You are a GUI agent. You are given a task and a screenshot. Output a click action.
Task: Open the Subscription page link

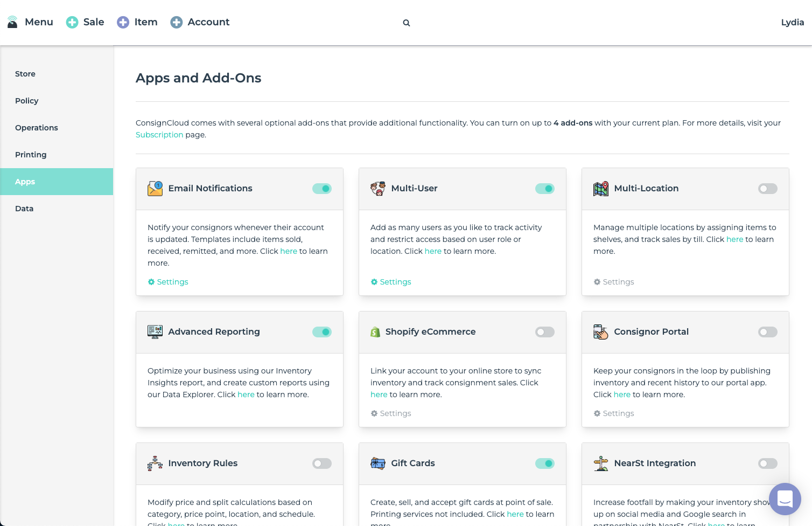[159, 135]
